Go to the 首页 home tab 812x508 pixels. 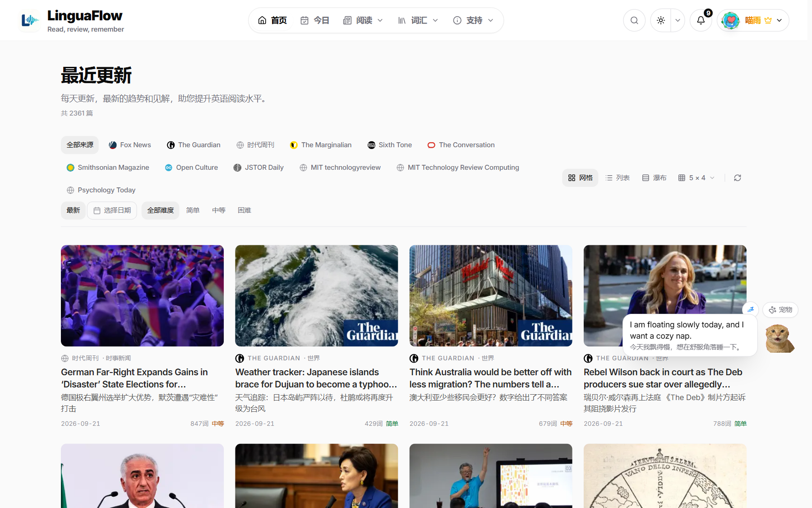[272, 20]
